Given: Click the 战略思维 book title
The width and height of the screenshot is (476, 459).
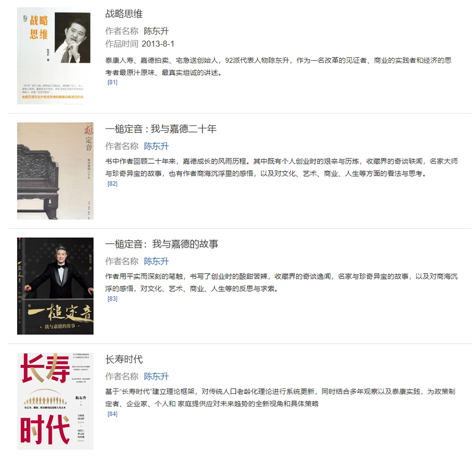Looking at the screenshot, I should [124, 14].
